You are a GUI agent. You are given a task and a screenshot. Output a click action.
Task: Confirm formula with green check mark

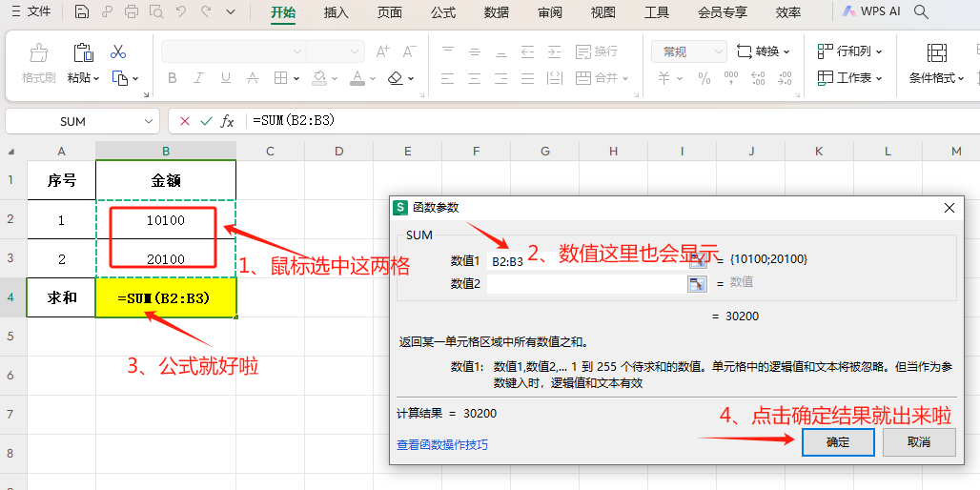[x=206, y=121]
